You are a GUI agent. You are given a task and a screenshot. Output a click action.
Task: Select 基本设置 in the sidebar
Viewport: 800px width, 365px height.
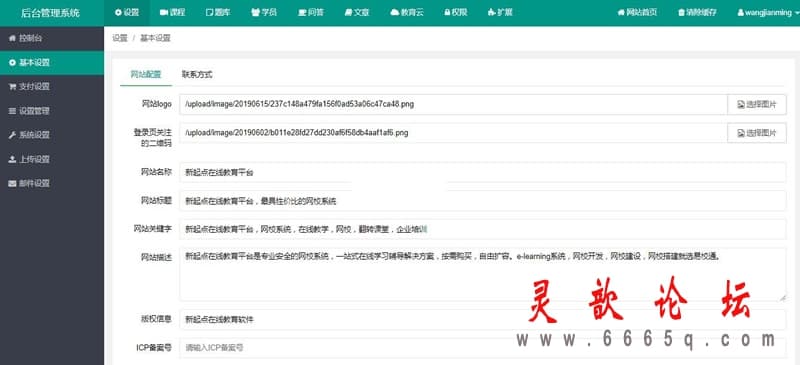(52, 63)
